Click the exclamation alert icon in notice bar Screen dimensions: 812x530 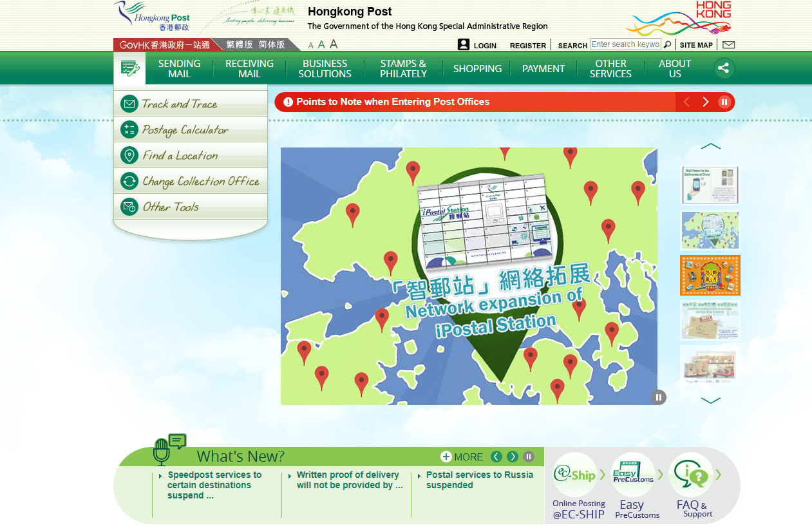pos(288,102)
